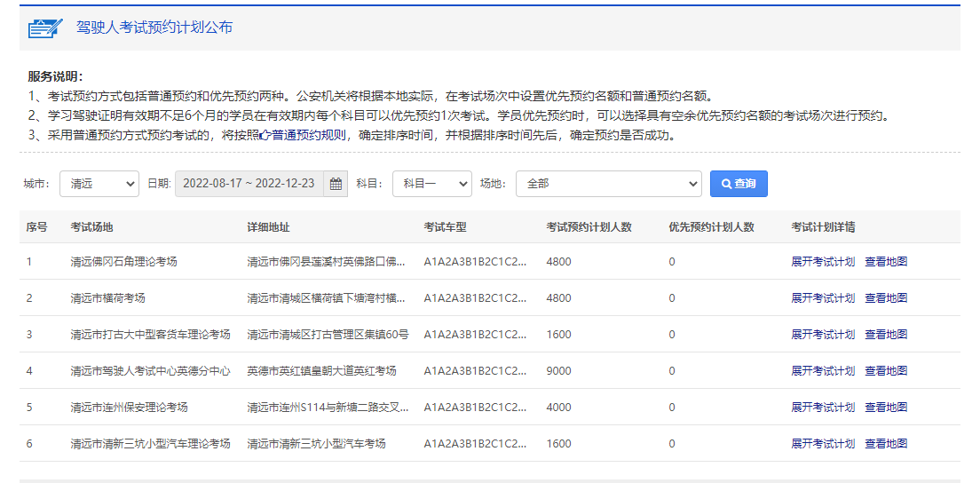The width and height of the screenshot is (980, 483).
Task: Expand the 场地 dropdown showing 全部
Action: (608, 184)
